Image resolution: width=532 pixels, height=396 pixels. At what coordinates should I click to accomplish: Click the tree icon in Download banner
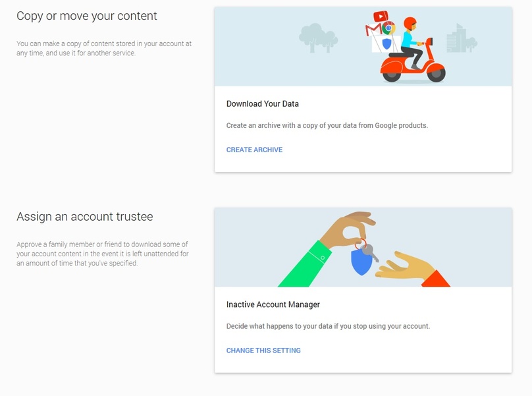coord(318,38)
